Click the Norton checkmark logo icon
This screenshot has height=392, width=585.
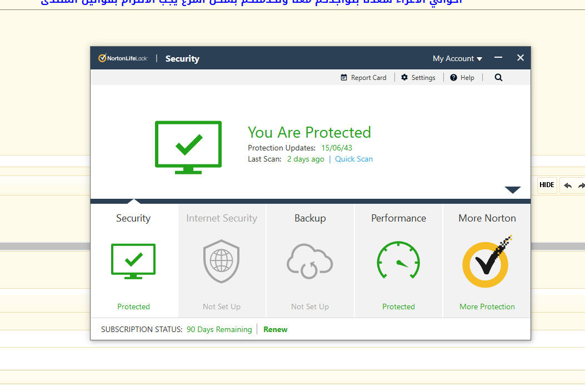pyautogui.click(x=487, y=262)
